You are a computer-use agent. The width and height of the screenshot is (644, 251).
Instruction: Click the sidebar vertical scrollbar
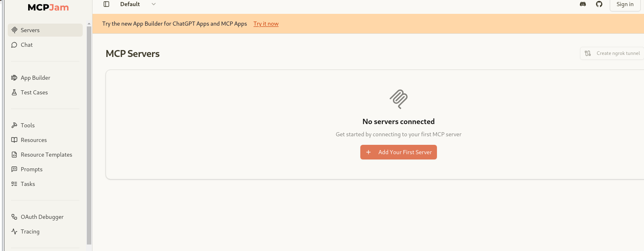tap(89, 134)
